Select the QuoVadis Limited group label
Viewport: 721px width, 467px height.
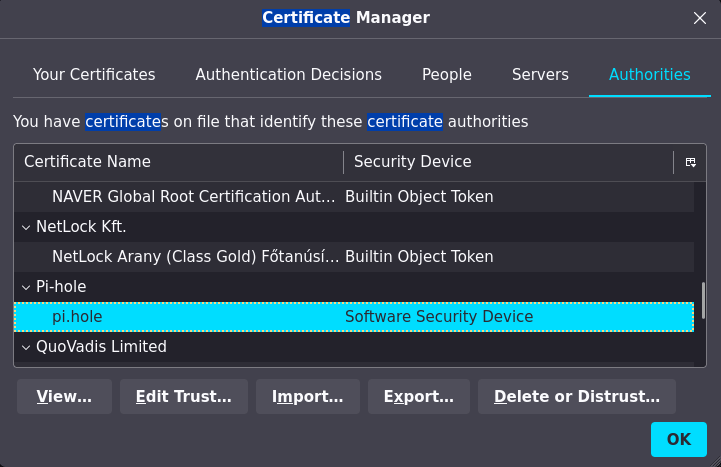(101, 347)
